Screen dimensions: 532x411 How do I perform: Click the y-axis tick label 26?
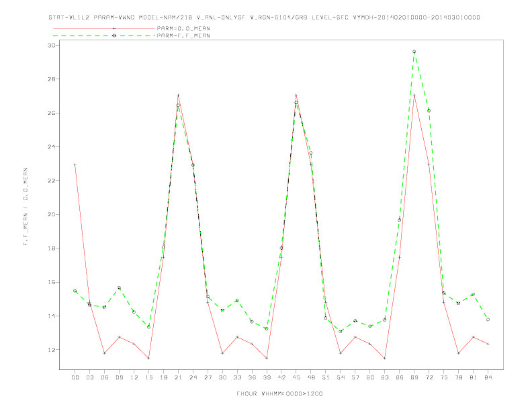click(x=52, y=113)
